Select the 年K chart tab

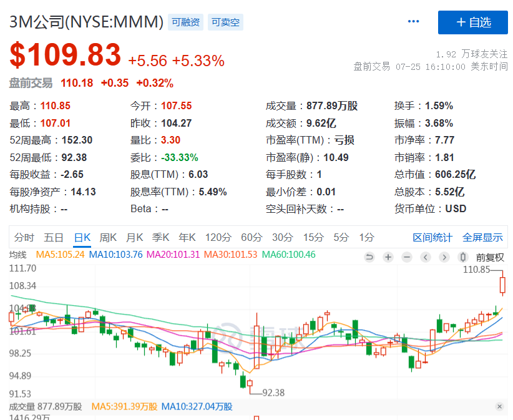[187, 238]
